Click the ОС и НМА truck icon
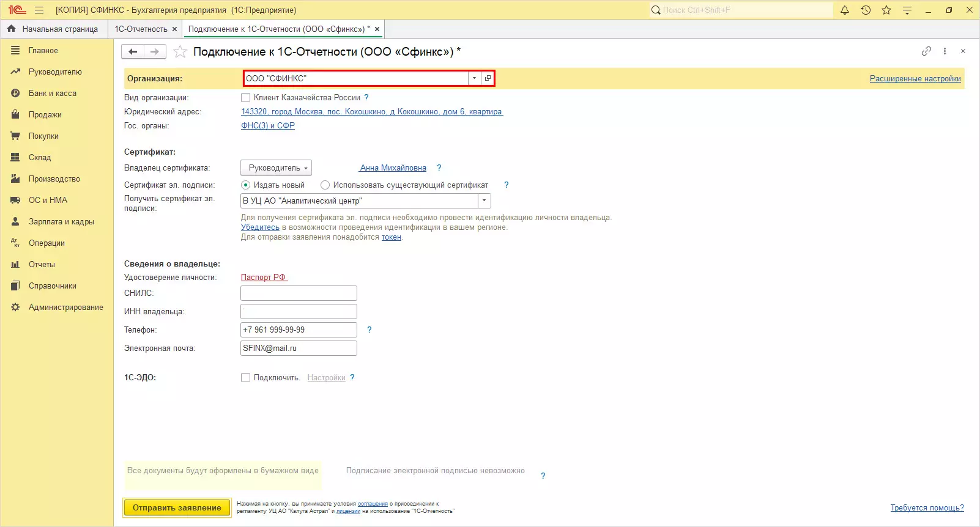The image size is (980, 527). click(x=15, y=200)
